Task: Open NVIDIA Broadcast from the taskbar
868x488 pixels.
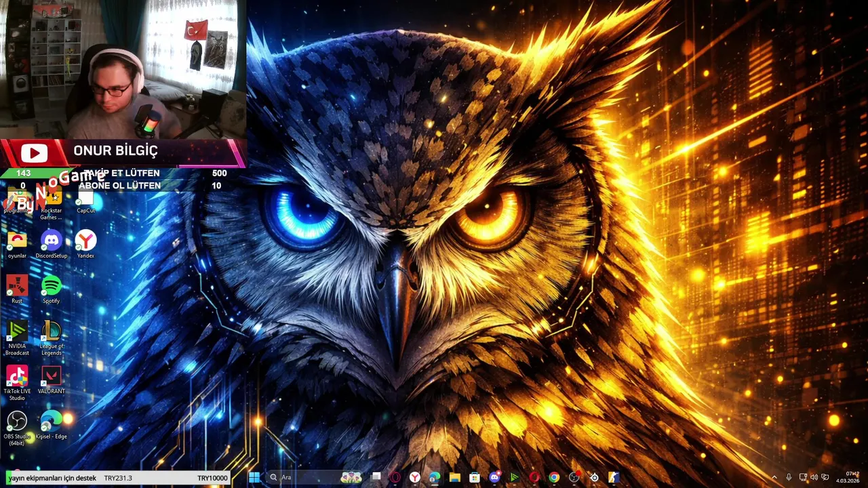Action: 515,478
